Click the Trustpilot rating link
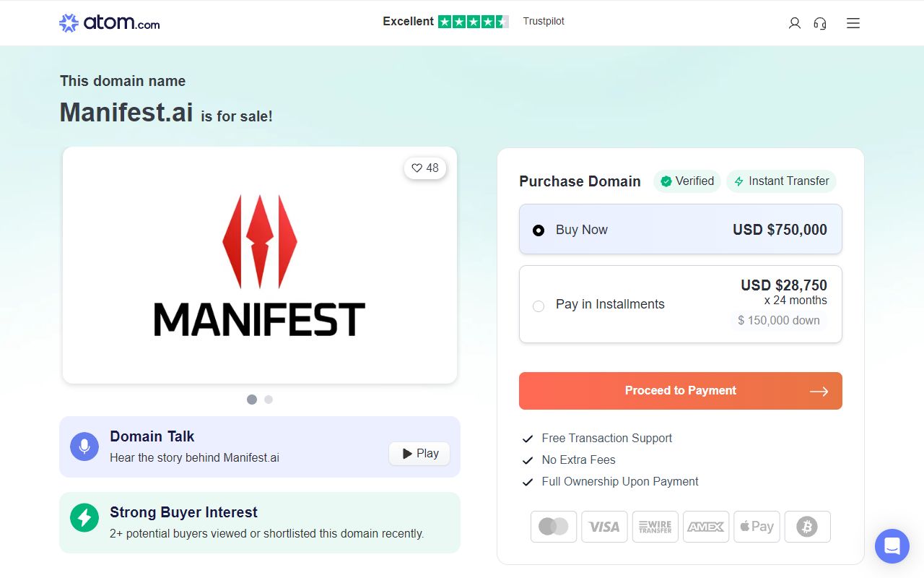Image resolution: width=924 pixels, height=578 pixels. click(x=544, y=21)
